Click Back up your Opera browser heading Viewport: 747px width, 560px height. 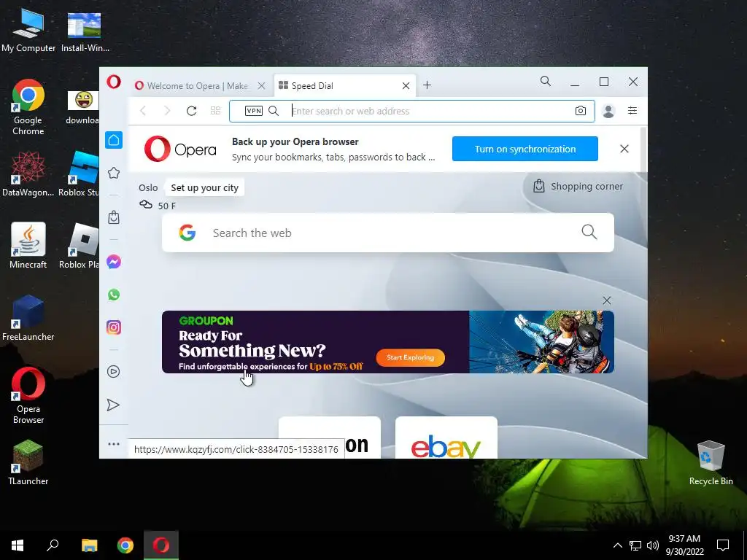tap(295, 142)
